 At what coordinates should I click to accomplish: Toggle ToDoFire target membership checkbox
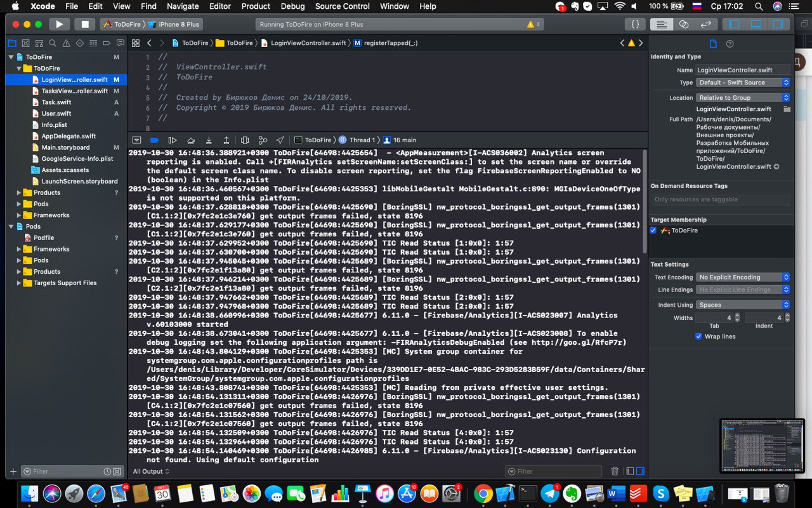pyautogui.click(x=653, y=231)
